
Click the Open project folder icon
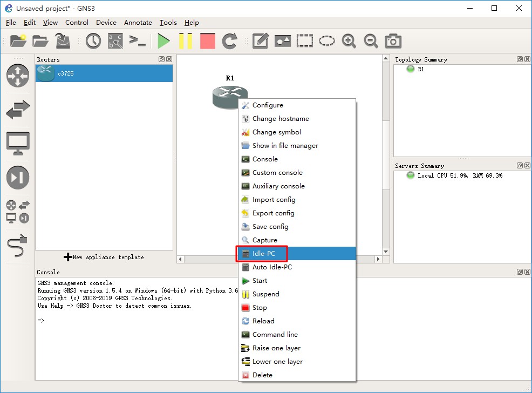[40, 41]
